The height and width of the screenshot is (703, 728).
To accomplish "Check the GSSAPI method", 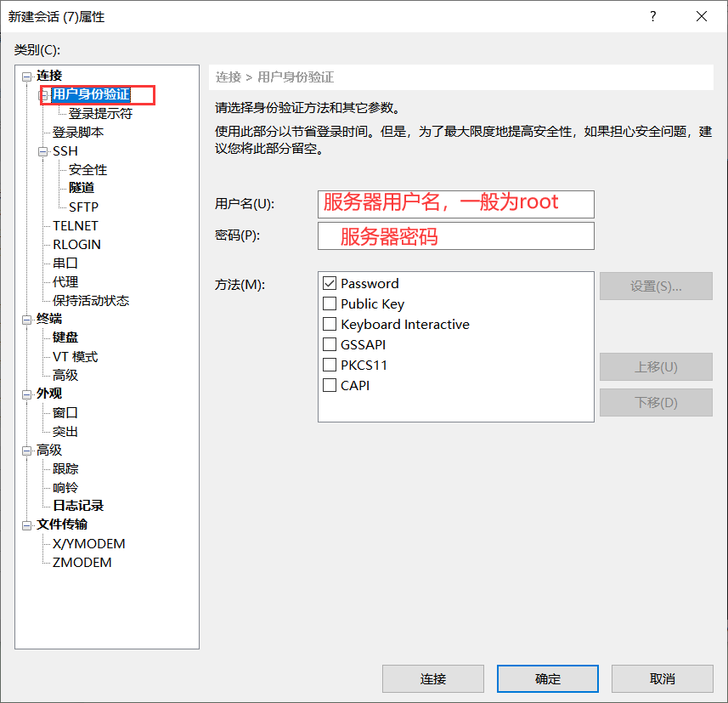I will (330, 344).
